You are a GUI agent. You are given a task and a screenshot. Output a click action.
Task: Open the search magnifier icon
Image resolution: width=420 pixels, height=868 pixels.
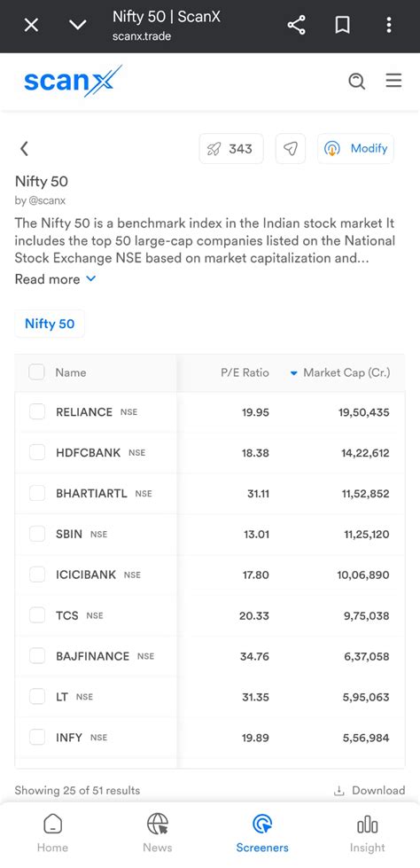tap(357, 82)
